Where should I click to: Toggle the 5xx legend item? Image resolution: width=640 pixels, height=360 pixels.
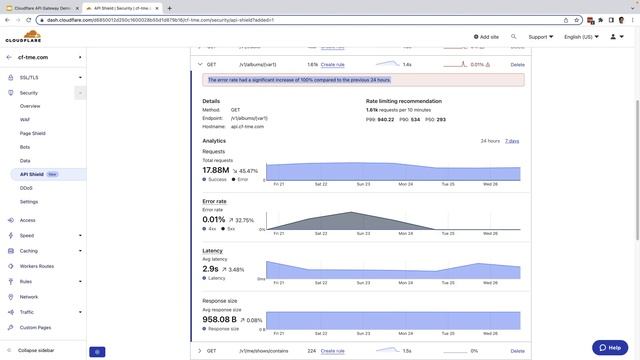(x=228, y=229)
